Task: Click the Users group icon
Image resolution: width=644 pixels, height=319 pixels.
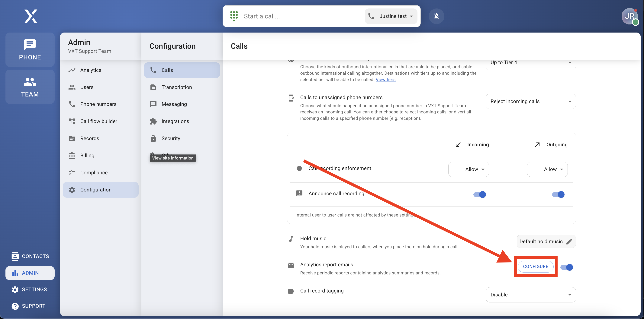Action: point(72,87)
